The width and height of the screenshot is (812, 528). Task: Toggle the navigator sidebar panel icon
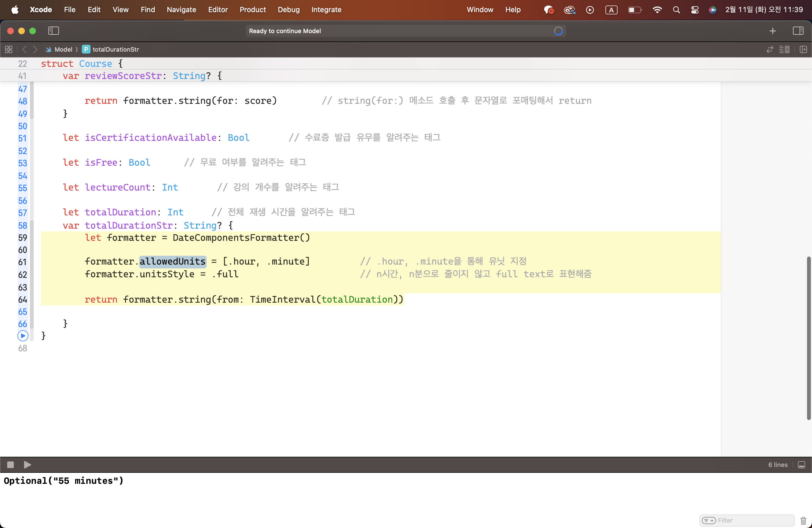click(x=54, y=31)
